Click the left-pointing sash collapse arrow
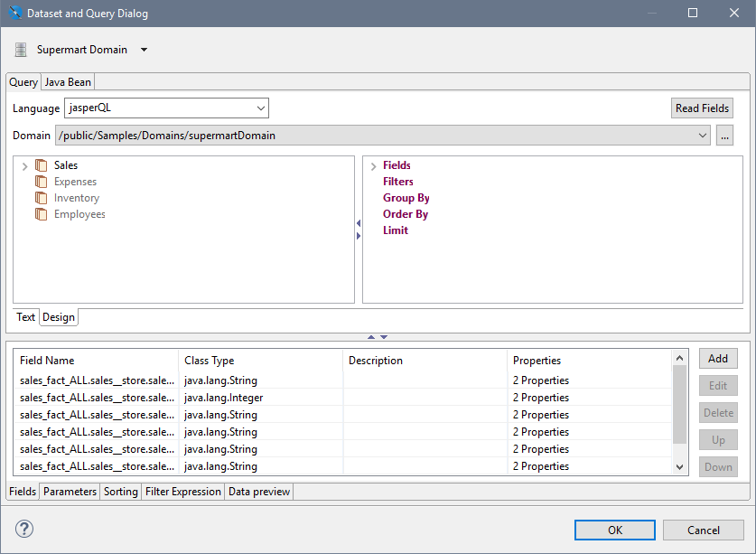The height and width of the screenshot is (554, 756). click(x=359, y=223)
